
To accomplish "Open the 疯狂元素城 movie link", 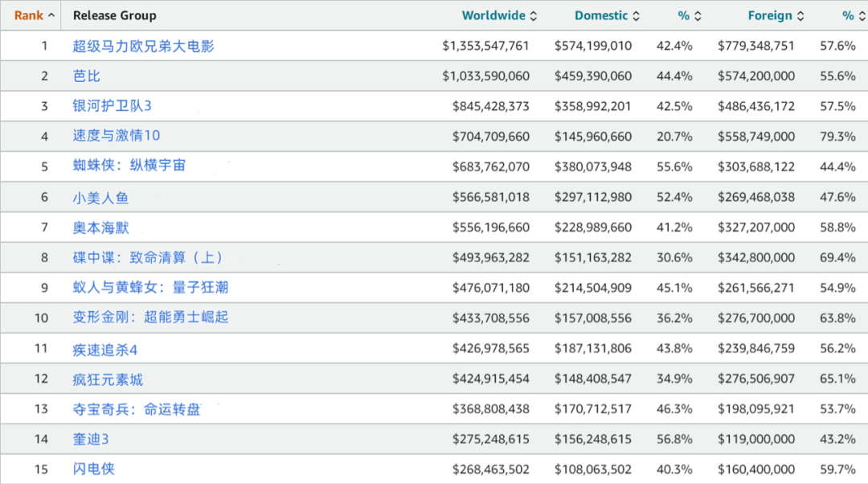I will coord(108,379).
